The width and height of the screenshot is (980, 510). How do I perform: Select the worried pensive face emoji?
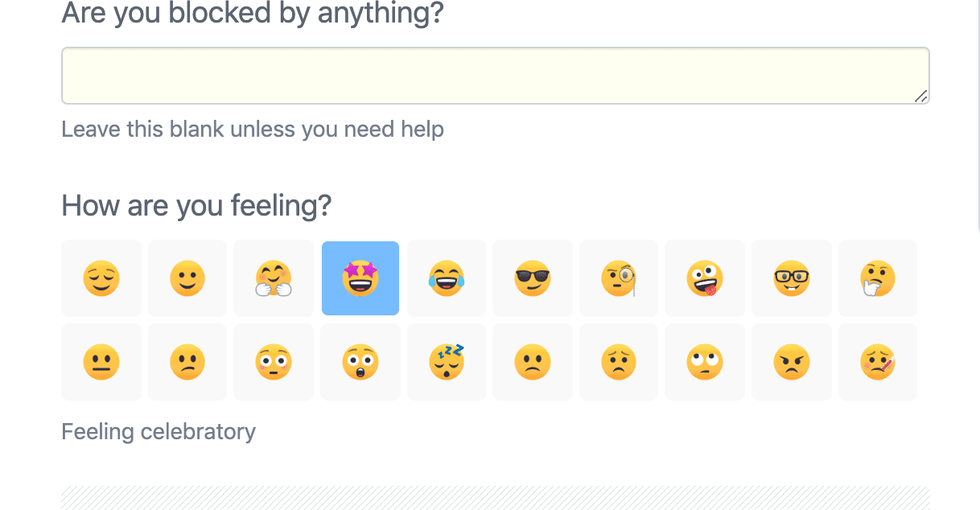[x=618, y=361]
